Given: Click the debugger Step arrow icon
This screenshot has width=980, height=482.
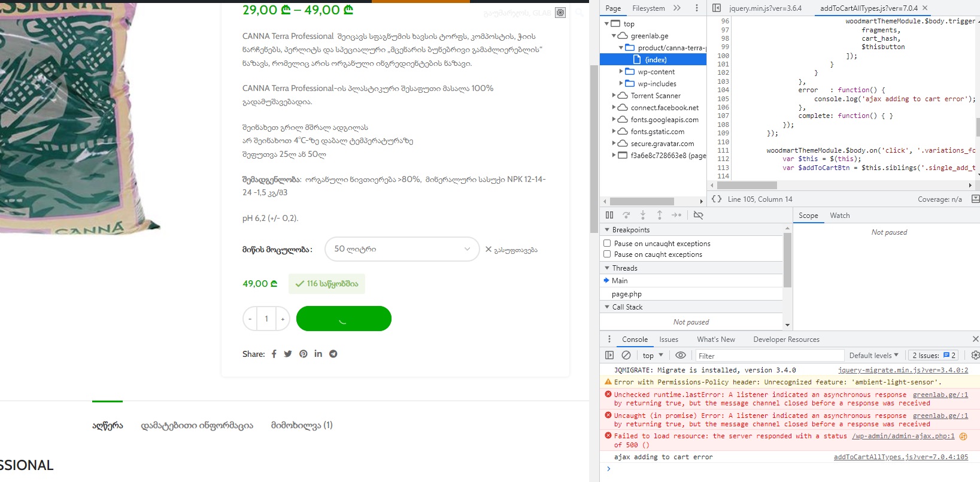Looking at the screenshot, I should coord(676,215).
